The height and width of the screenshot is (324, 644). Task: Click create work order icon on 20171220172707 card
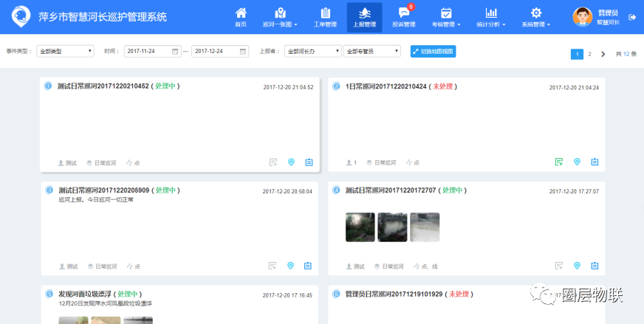point(559,266)
